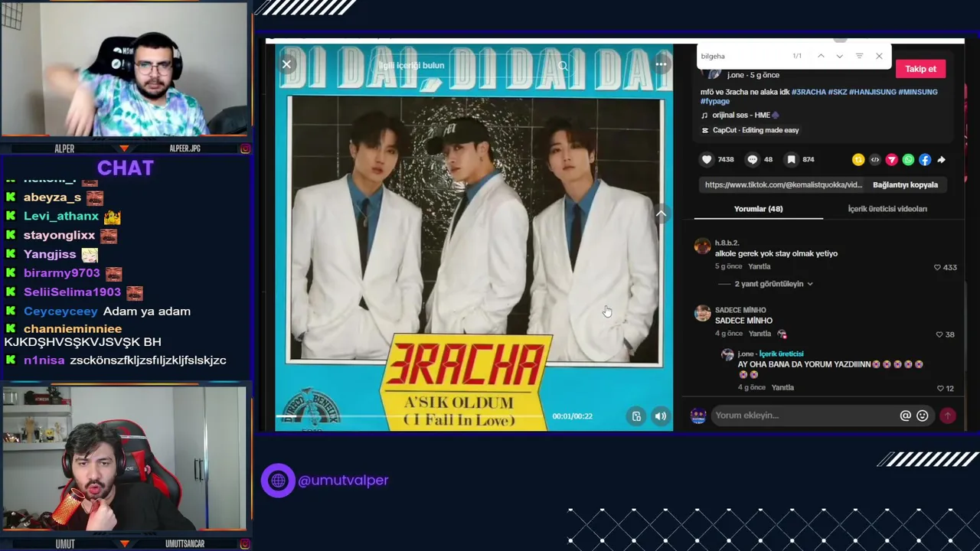Image resolution: width=980 pixels, height=551 pixels.
Task: Toggle the floating player icon beside volume
Action: click(636, 416)
